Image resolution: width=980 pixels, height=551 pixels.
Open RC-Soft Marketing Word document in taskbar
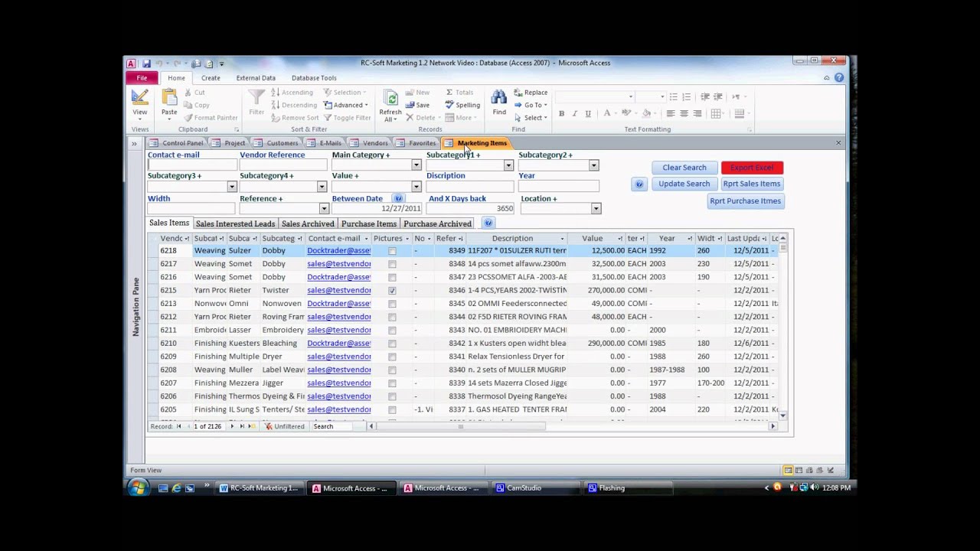pos(260,488)
